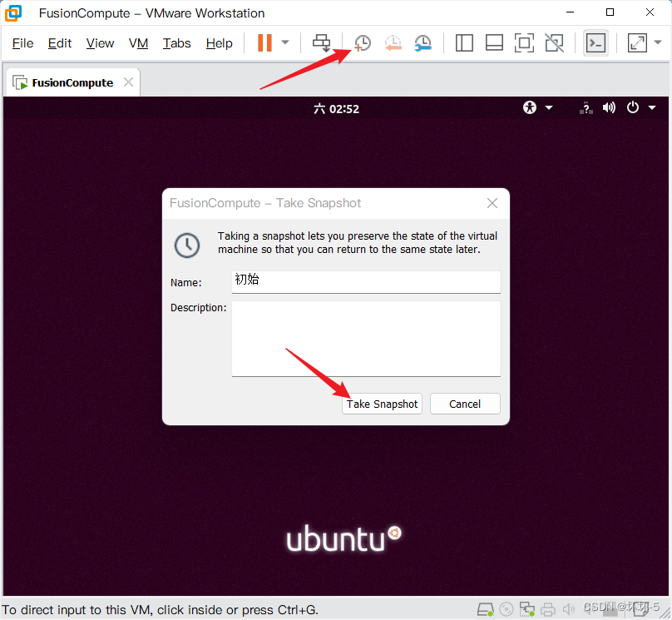Screen dimensions: 672x620
Task: Open Snapshot Manager from toolbar
Action: click(423, 43)
